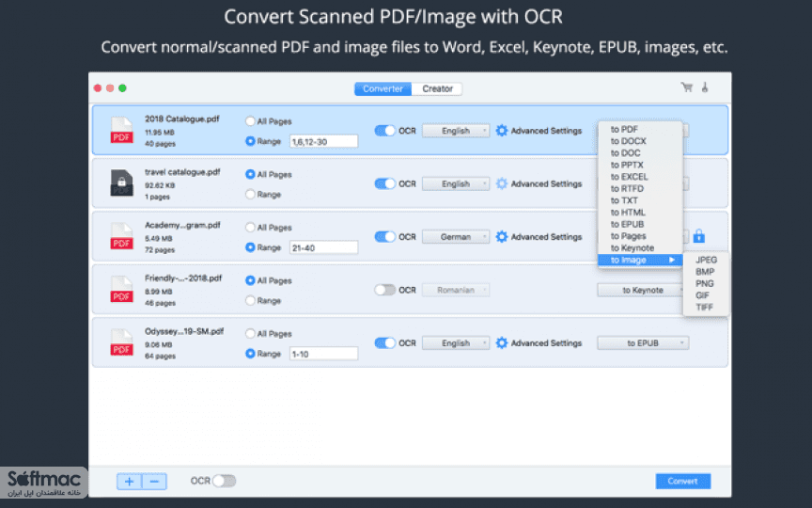Open English language dropdown for travel catalogue.pdf
This screenshot has height=508, width=812.
click(456, 183)
